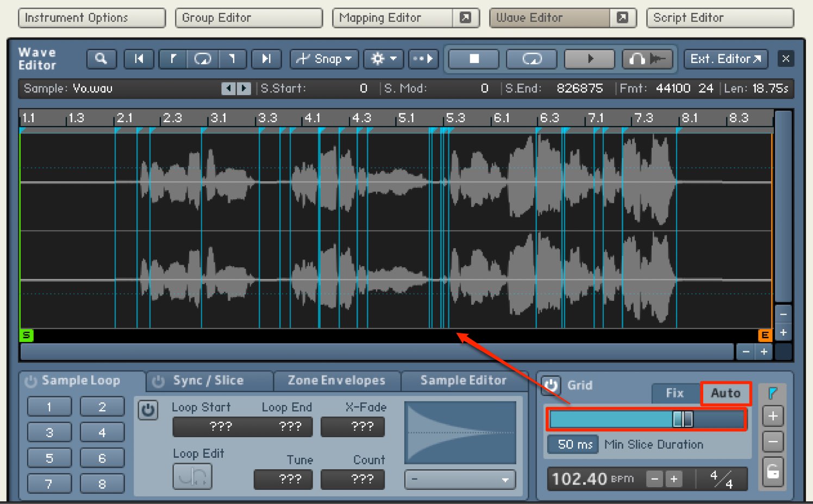Viewport: 813px width, 504px height.
Task: Jump to sample start icon
Action: [x=139, y=59]
